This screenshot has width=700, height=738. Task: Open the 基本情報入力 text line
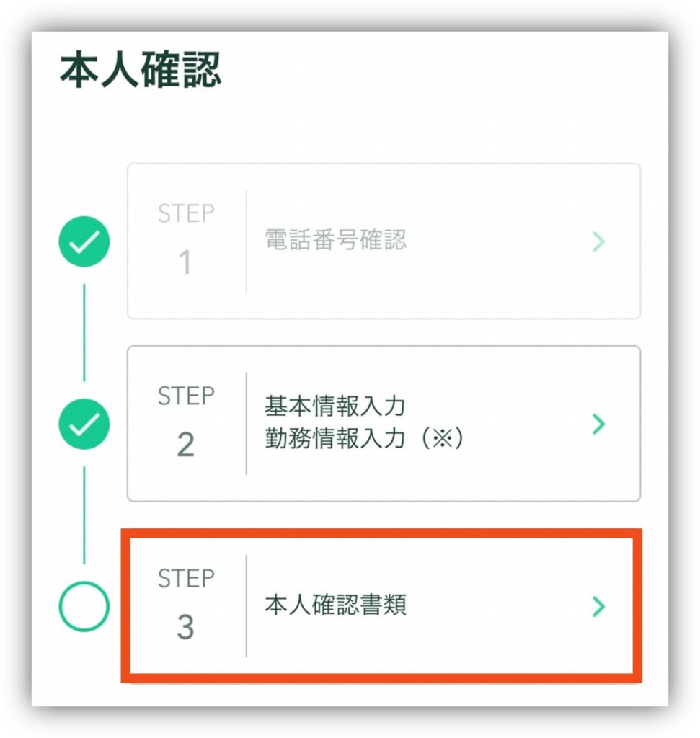tap(335, 406)
